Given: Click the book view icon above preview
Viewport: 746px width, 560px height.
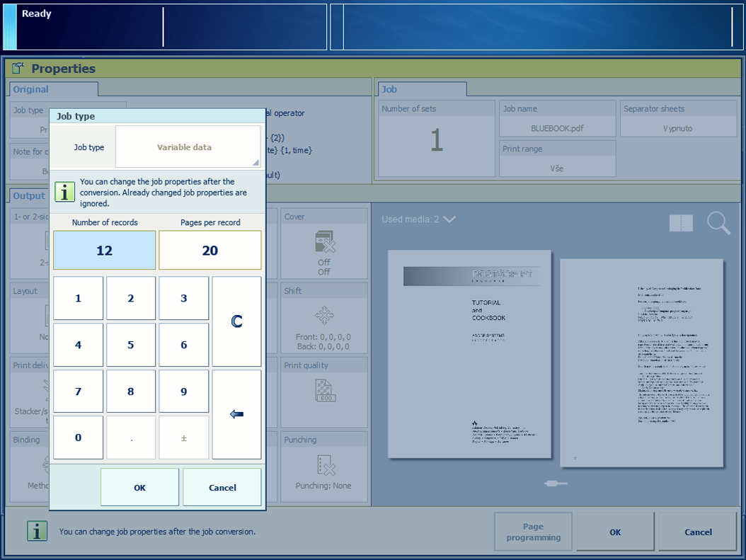Looking at the screenshot, I should [681, 223].
